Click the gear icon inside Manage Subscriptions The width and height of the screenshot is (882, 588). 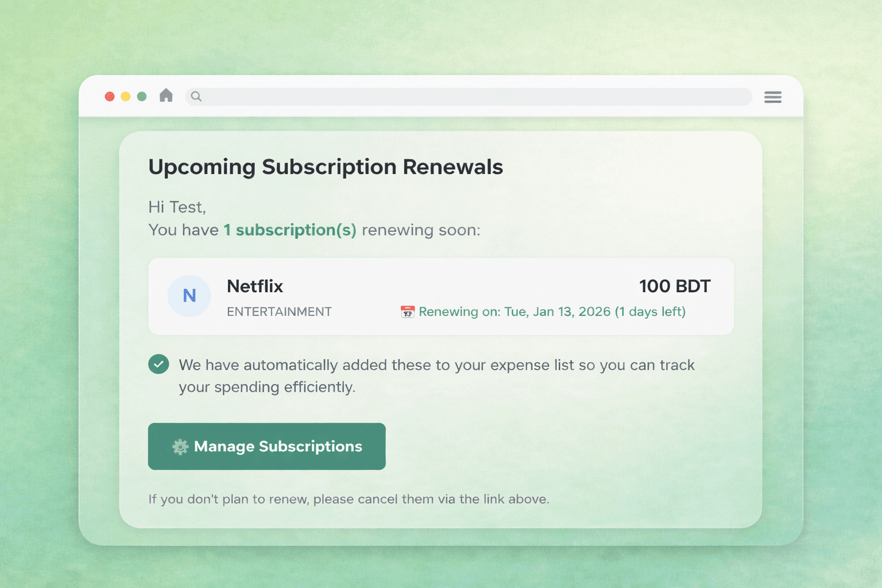pyautogui.click(x=180, y=447)
